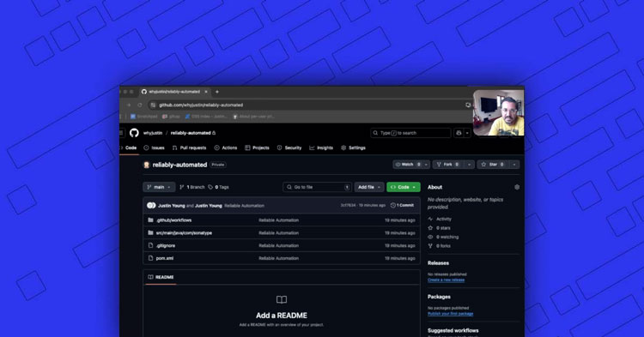Focus the Type / to search field

[410, 133]
